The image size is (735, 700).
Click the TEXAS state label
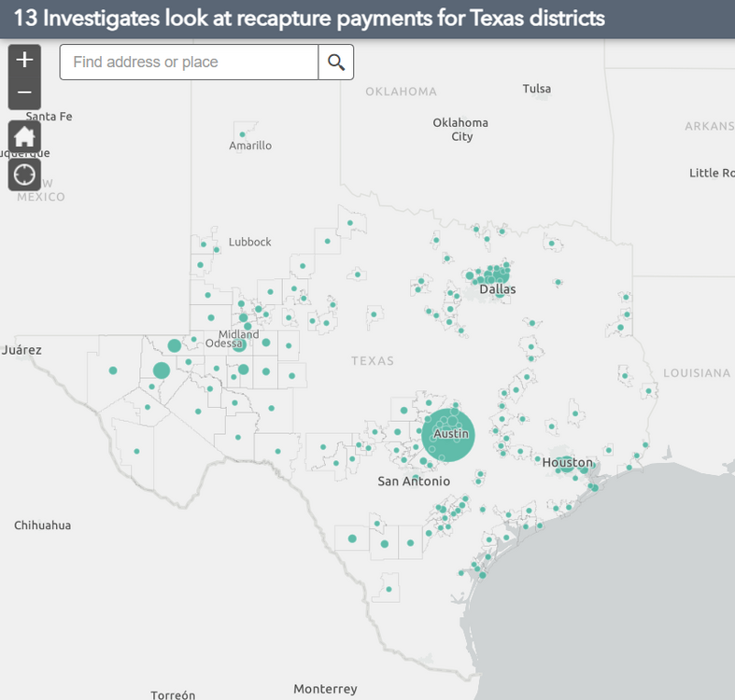point(373,360)
